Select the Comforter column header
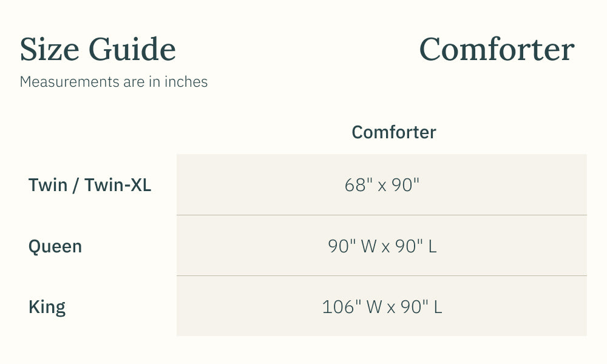The height and width of the screenshot is (364, 607). click(x=394, y=132)
